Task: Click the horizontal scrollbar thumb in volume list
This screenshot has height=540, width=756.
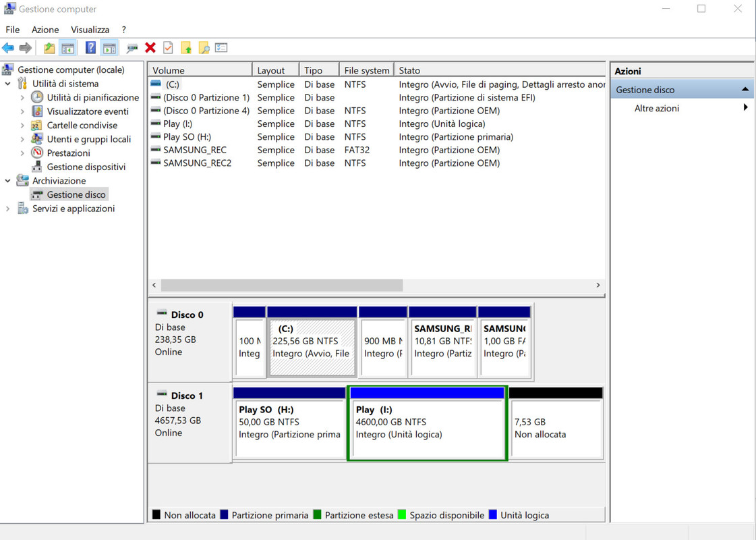Action: [x=282, y=286]
